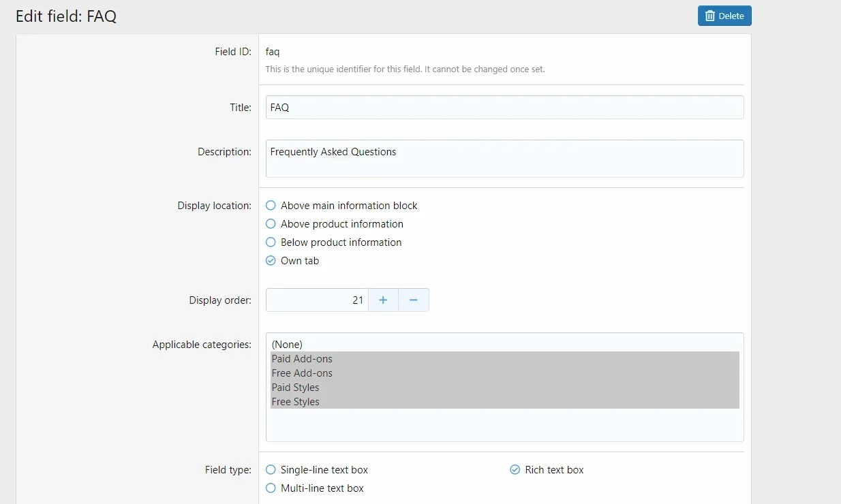Image resolution: width=841 pixels, height=504 pixels.
Task: Increase display order with the plus button
Action: [x=383, y=300]
